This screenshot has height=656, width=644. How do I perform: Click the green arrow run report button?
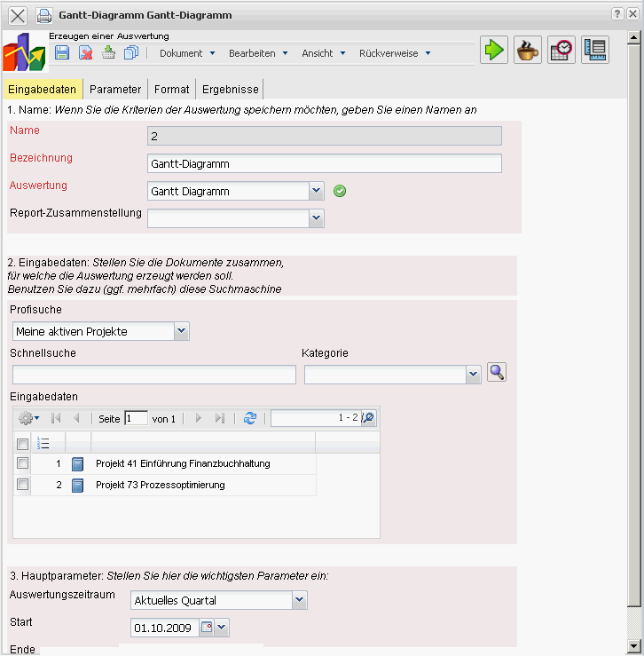coord(494,51)
